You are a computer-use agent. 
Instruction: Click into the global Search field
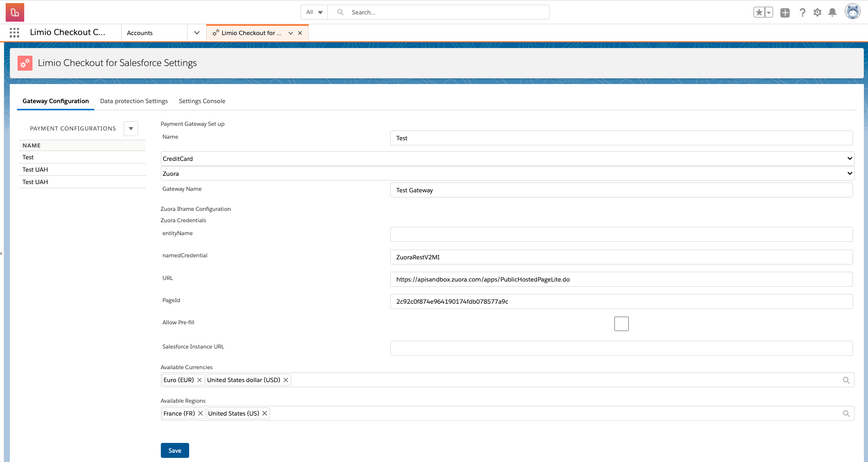(438, 12)
